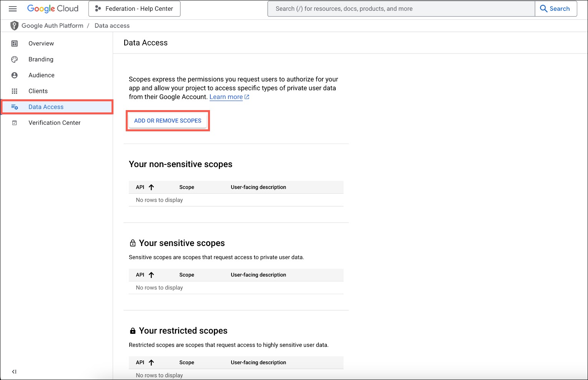Collapse the left sidebar navigation
588x380 pixels.
click(x=14, y=371)
